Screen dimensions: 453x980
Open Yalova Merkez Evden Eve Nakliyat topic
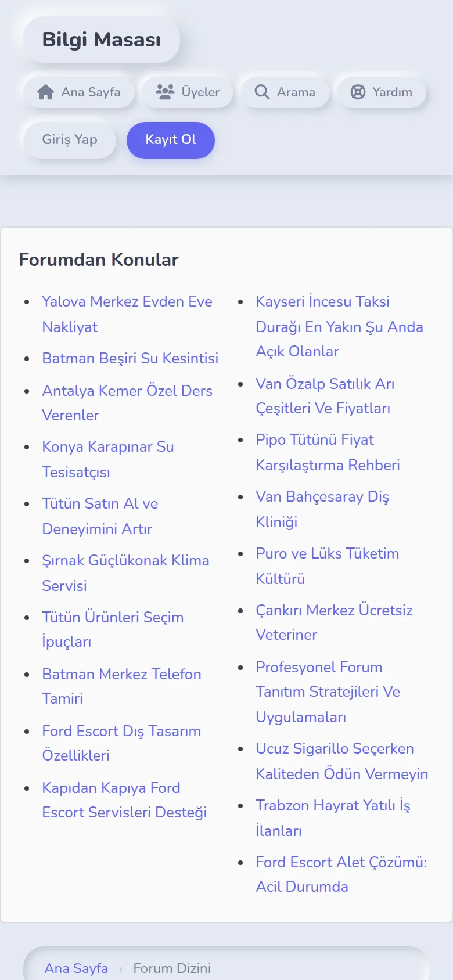(x=127, y=314)
